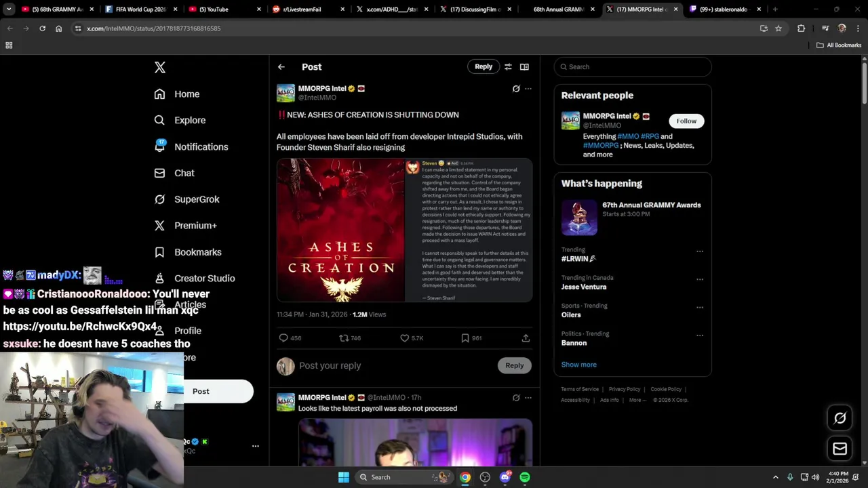
Task: Open new browser tab
Action: point(775,9)
